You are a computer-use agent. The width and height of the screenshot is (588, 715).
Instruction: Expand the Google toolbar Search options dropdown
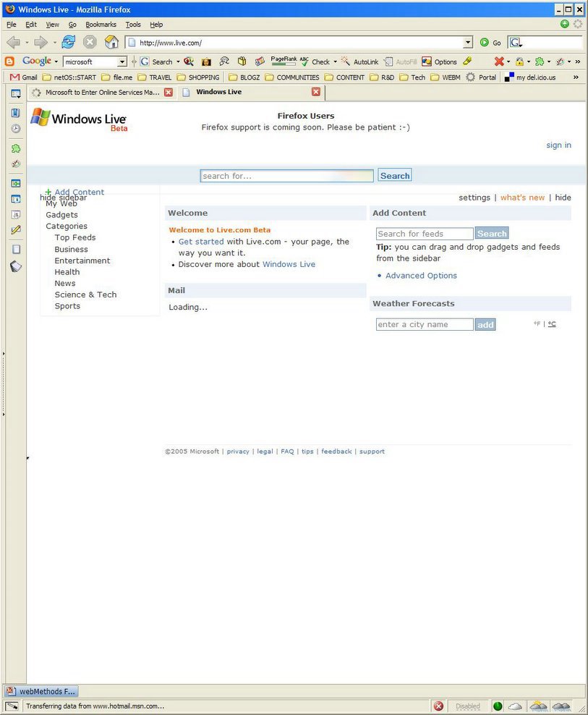coord(178,62)
